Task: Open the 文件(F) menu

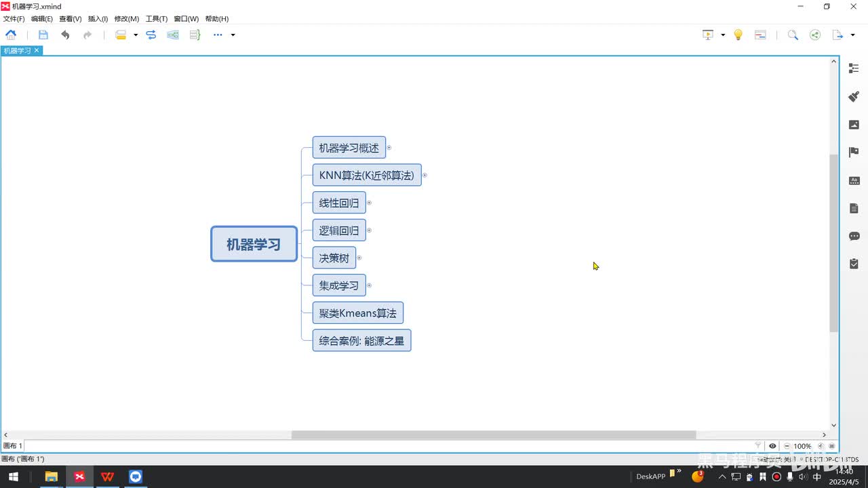Action: point(14,19)
